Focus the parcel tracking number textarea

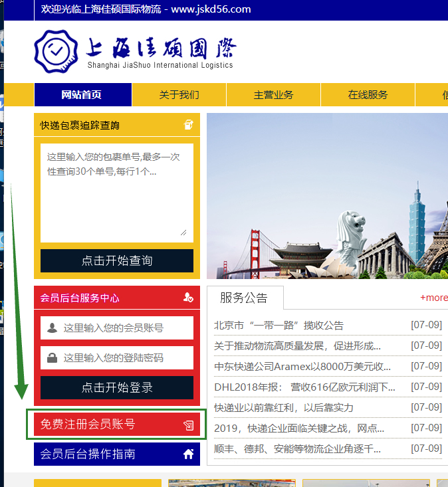pyautogui.click(x=116, y=193)
